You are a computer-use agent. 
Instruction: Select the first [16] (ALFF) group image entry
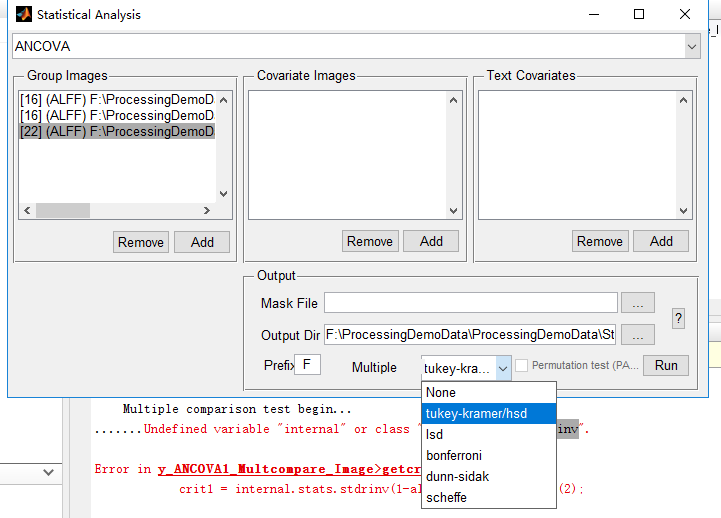coord(117,100)
